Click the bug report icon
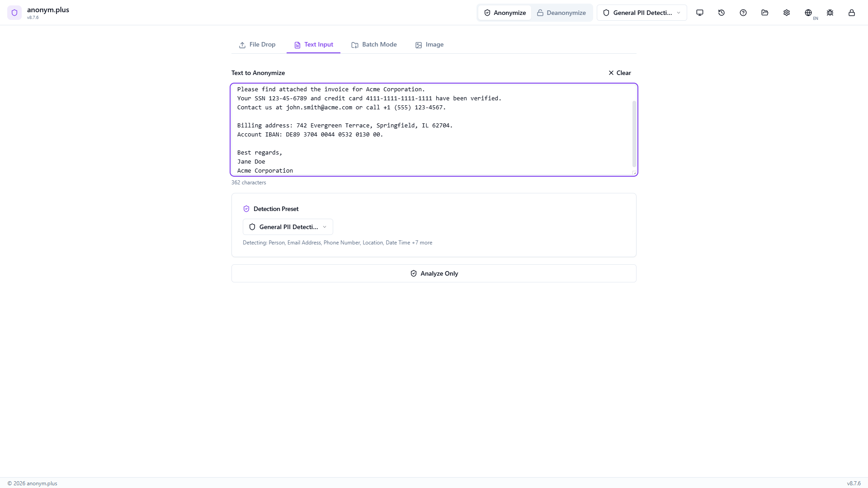 click(830, 13)
